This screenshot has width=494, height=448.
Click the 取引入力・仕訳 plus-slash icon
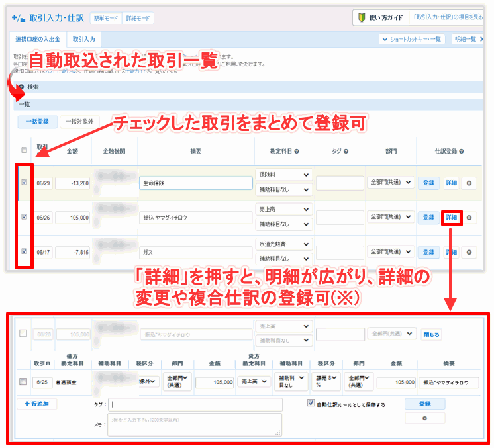coord(19,19)
